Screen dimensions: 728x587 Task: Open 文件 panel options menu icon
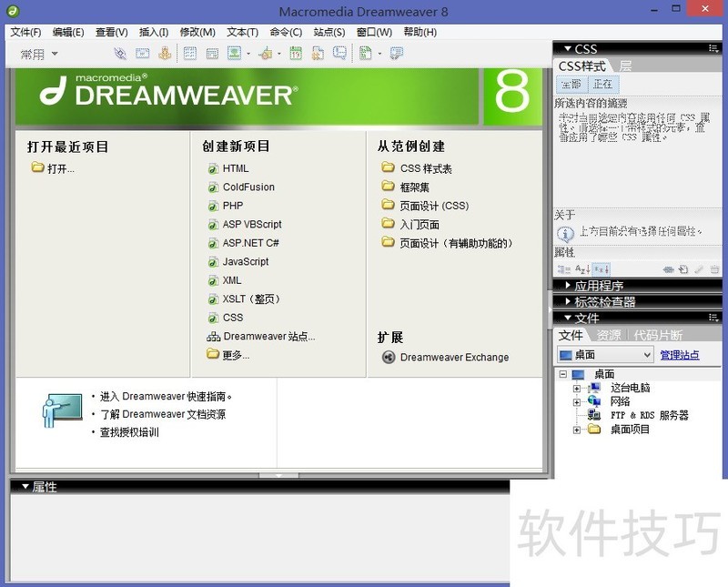coord(713,318)
